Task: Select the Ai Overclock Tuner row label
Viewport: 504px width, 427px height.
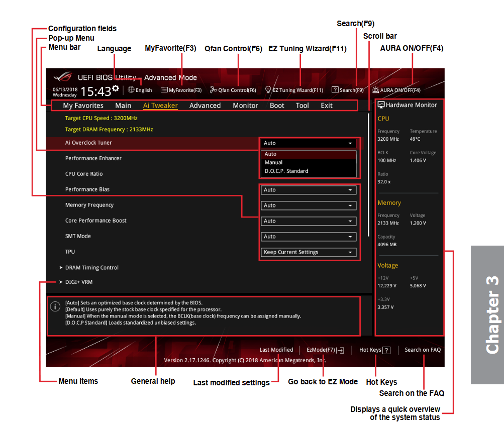Action: (x=88, y=143)
